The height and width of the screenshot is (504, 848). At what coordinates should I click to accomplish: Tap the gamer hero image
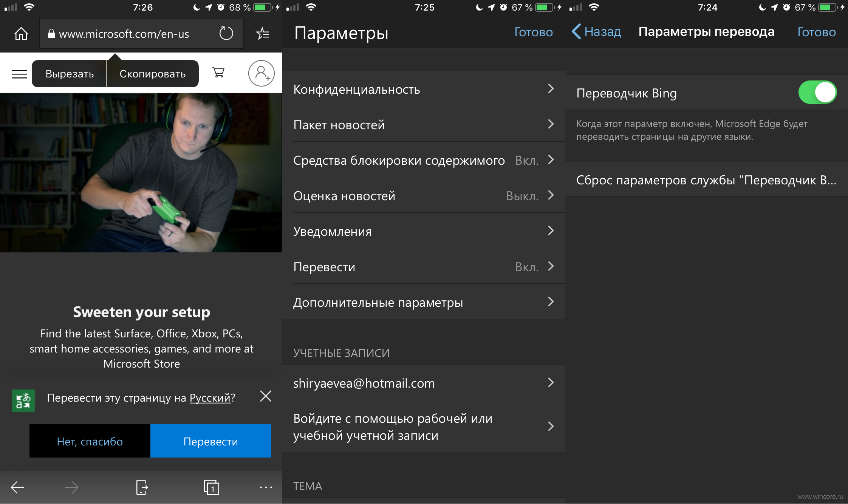(141, 173)
